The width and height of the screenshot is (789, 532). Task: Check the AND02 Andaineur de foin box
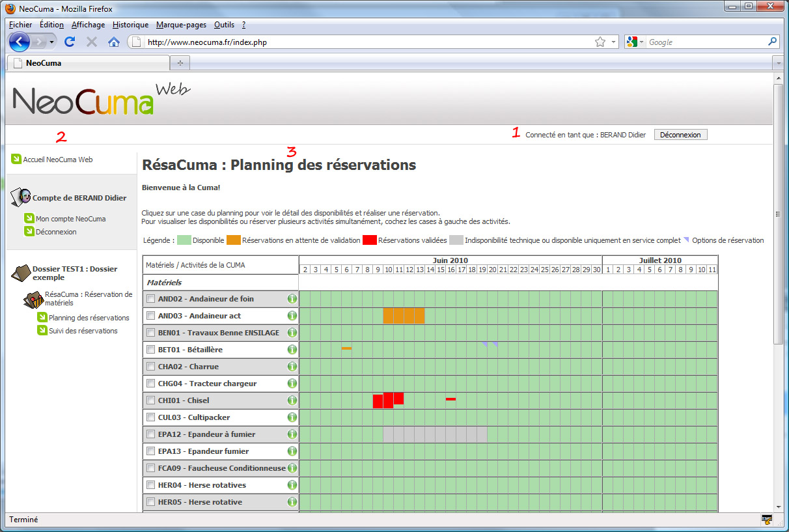pos(151,299)
